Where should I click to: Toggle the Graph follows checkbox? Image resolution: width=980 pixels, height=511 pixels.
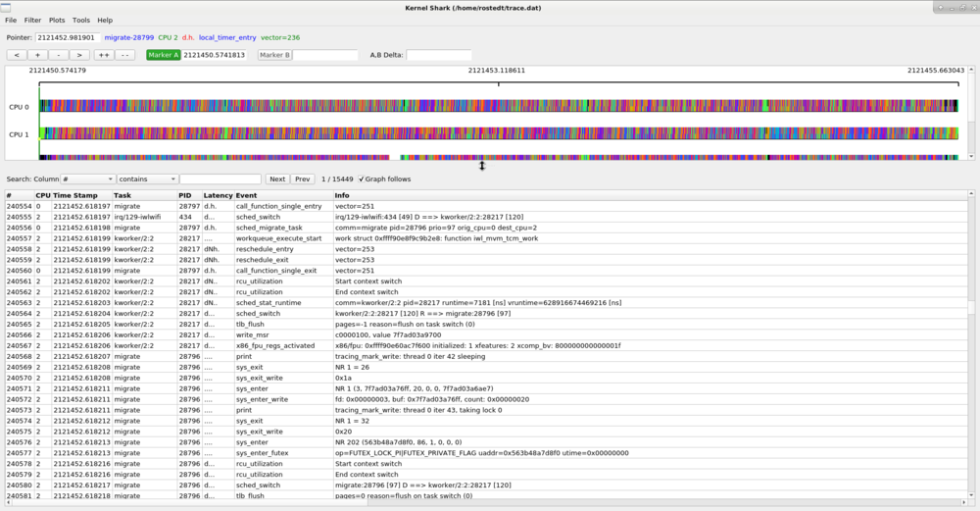click(x=362, y=179)
